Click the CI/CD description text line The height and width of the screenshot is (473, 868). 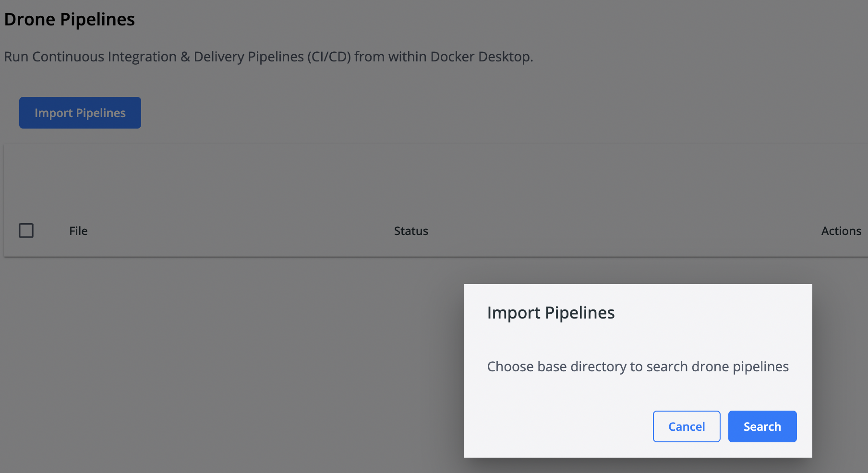[x=268, y=57]
